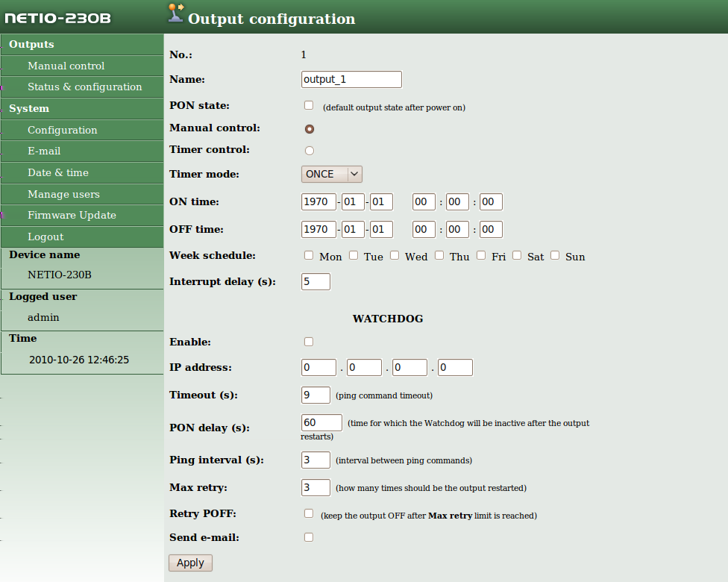Open Status & configuration page

pyautogui.click(x=84, y=87)
